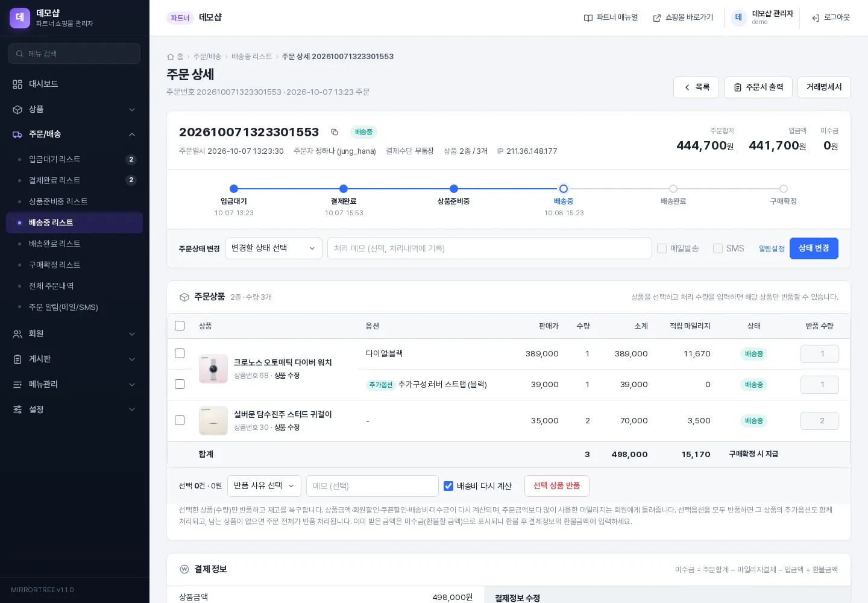This screenshot has height=603, width=868.
Task: Click the 주문/배송 truck icon in the sidebar
Action: coord(17,134)
